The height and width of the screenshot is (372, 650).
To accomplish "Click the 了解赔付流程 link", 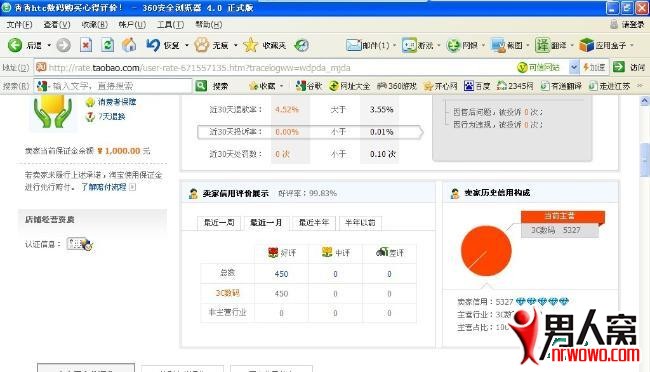I will (104, 187).
